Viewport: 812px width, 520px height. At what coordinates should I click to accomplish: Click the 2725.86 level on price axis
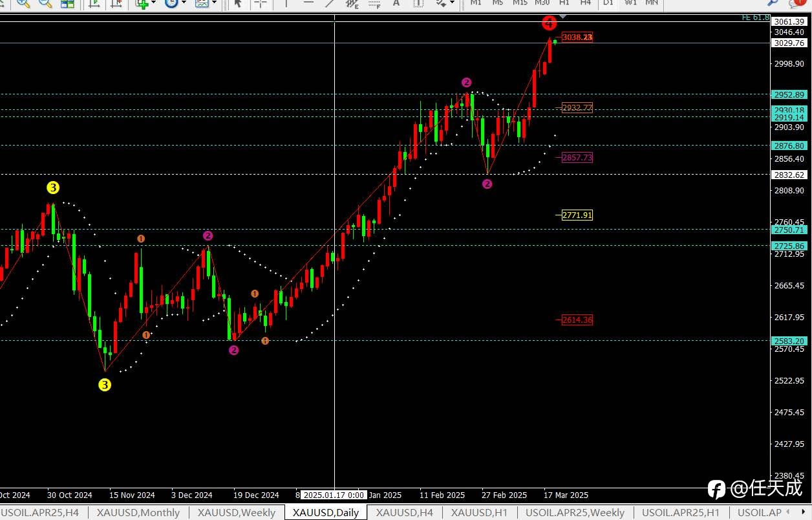pos(789,246)
